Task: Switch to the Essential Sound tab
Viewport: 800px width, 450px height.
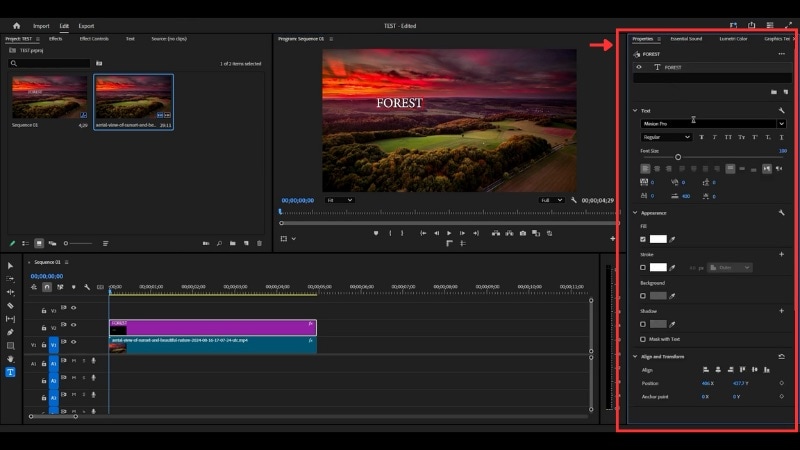Action: click(x=686, y=39)
